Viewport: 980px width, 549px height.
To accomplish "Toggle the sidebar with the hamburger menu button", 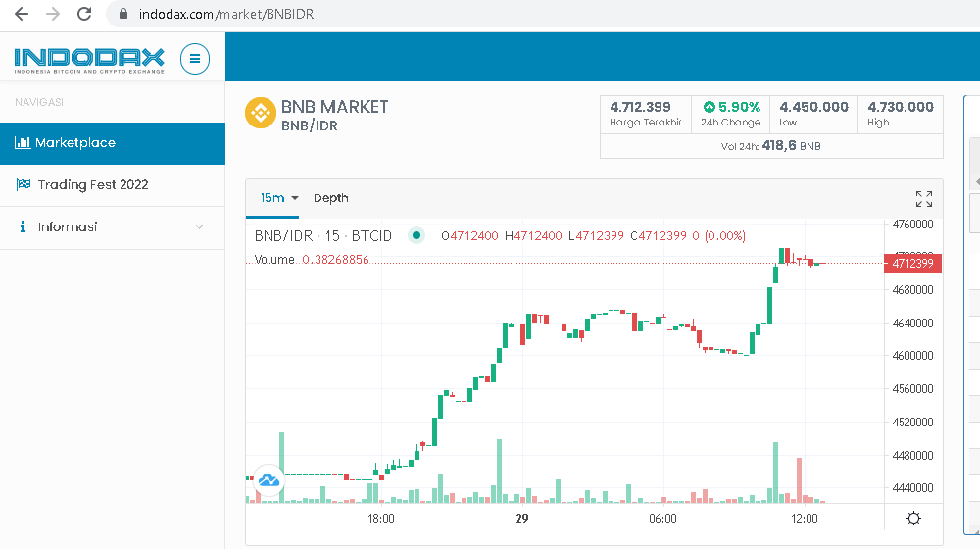I will (x=195, y=59).
